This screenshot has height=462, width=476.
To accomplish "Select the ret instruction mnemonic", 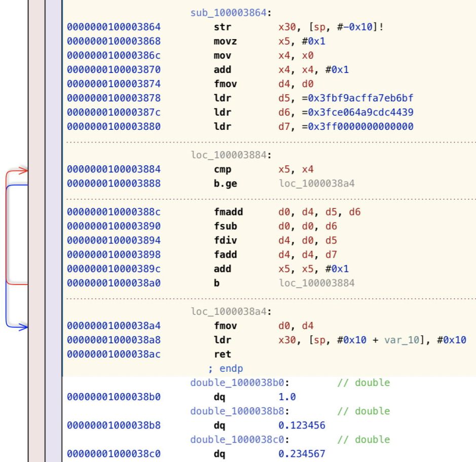I will [222, 354].
